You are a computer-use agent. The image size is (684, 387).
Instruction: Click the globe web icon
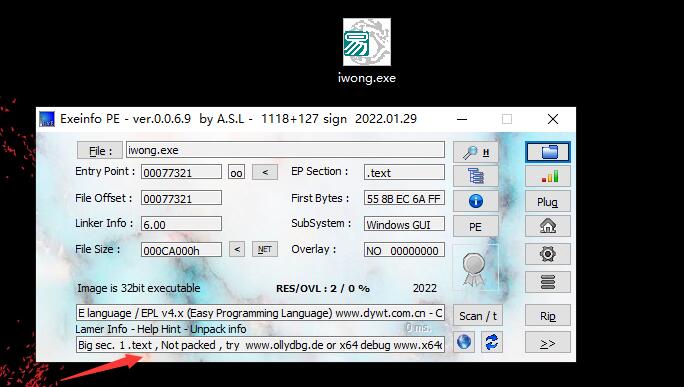pyautogui.click(x=464, y=342)
